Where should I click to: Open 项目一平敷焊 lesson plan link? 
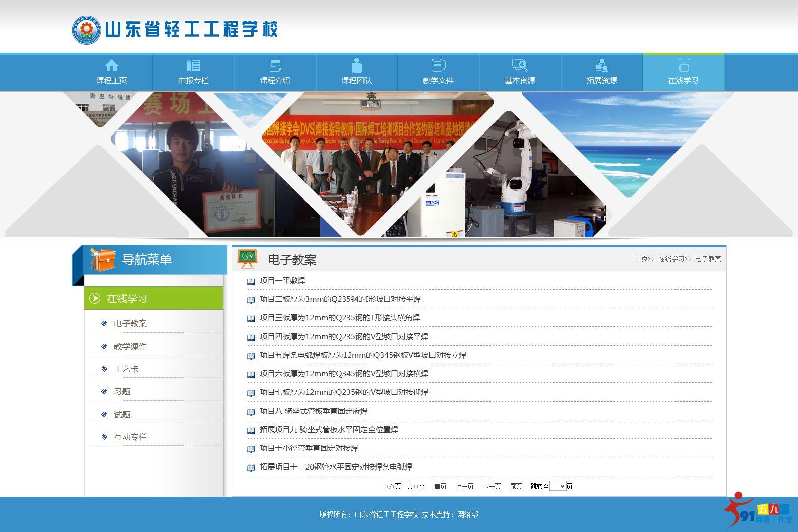click(282, 281)
